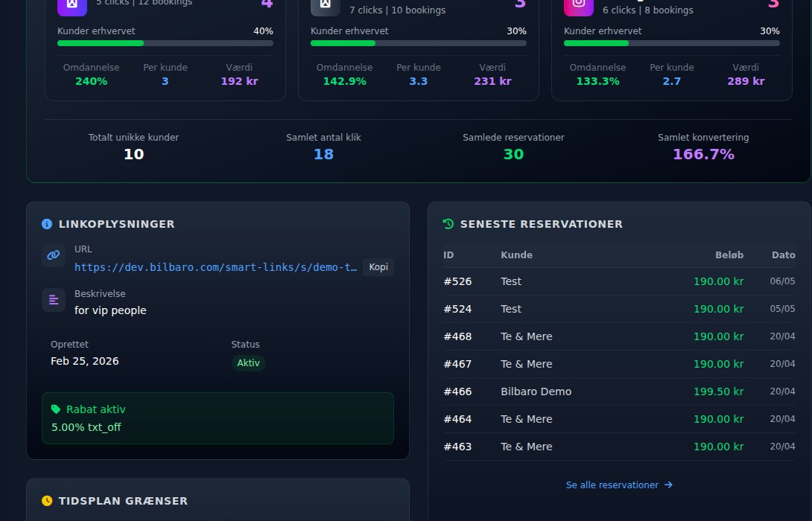This screenshot has height=521, width=812.
Task: Click the gray source icon in the second card
Action: 326,4
